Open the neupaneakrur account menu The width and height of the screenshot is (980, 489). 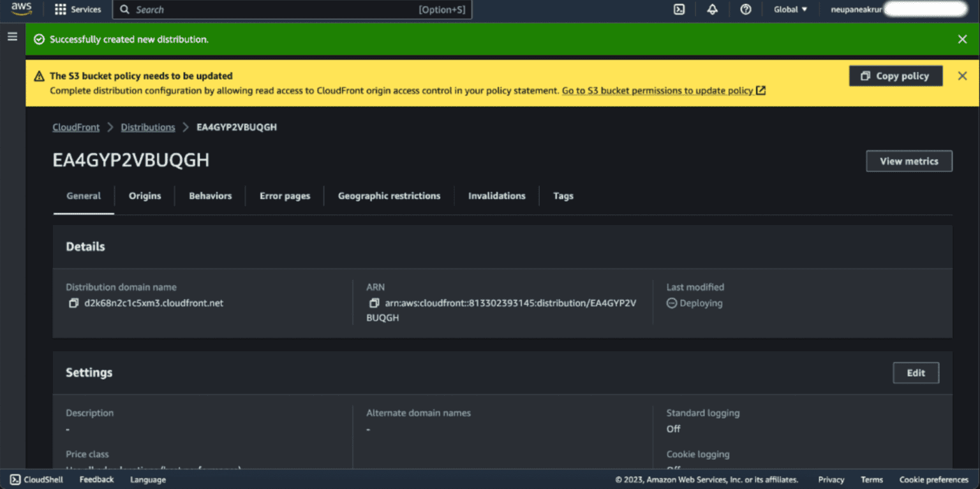857,10
